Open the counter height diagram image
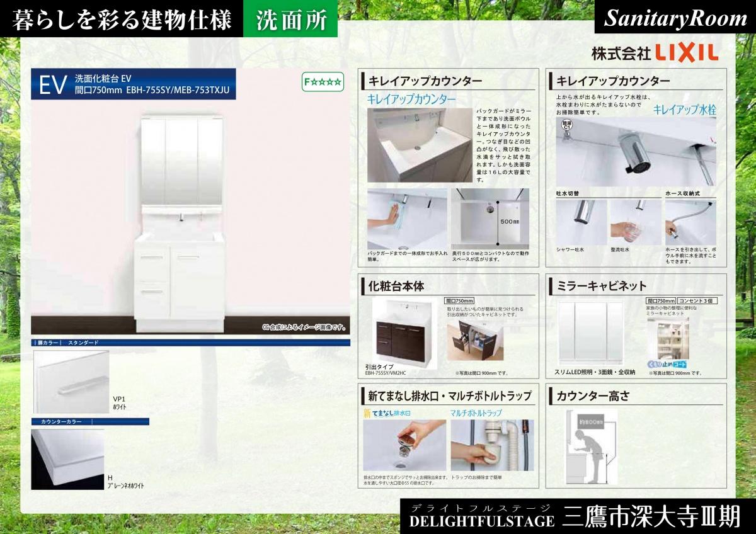Screen dimensions: 756x534 pos(592,446)
